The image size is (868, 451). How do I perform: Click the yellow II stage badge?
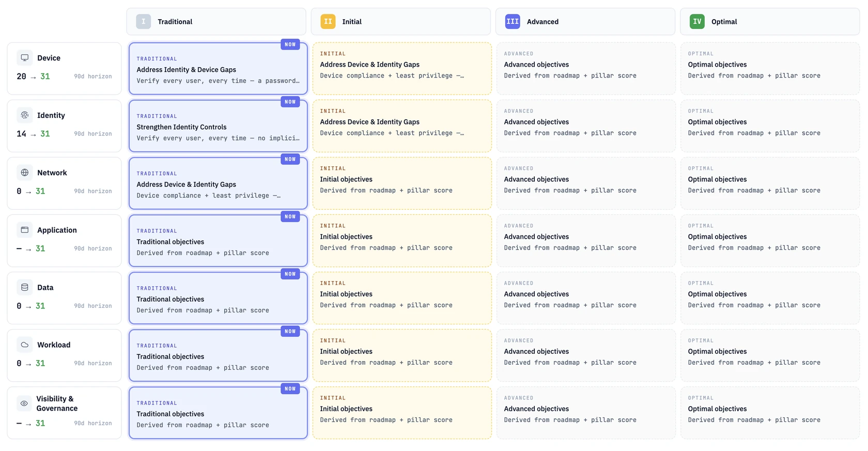coord(328,22)
